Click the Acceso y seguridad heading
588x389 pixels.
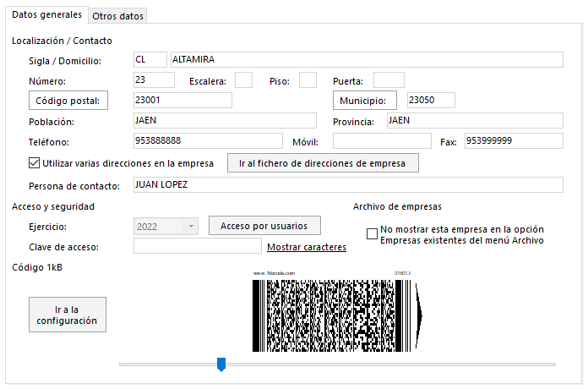[53, 206]
